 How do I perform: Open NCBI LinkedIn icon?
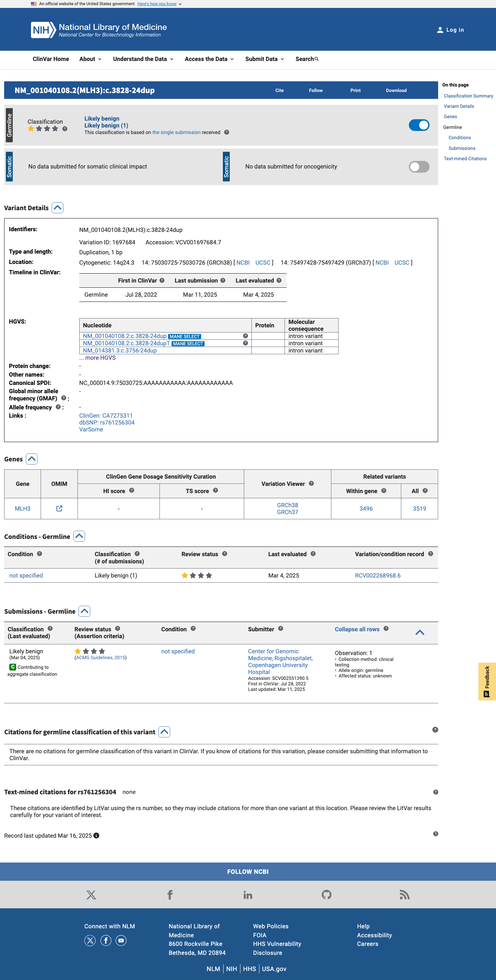point(248,895)
